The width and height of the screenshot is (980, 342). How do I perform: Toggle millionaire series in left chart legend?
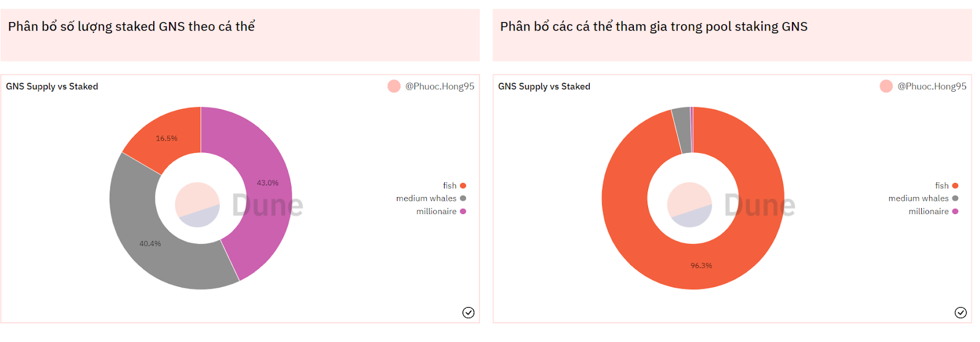tap(441, 211)
